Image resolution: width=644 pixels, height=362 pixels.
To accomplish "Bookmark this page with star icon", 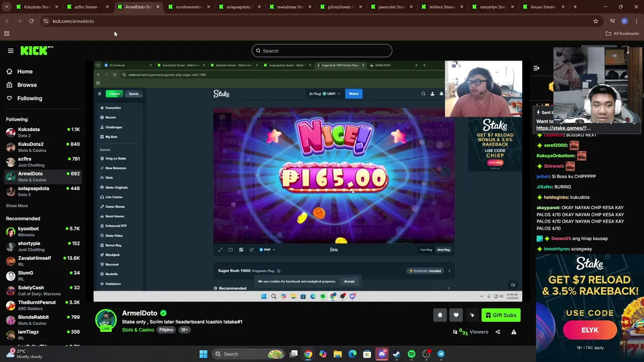I will point(596,21).
